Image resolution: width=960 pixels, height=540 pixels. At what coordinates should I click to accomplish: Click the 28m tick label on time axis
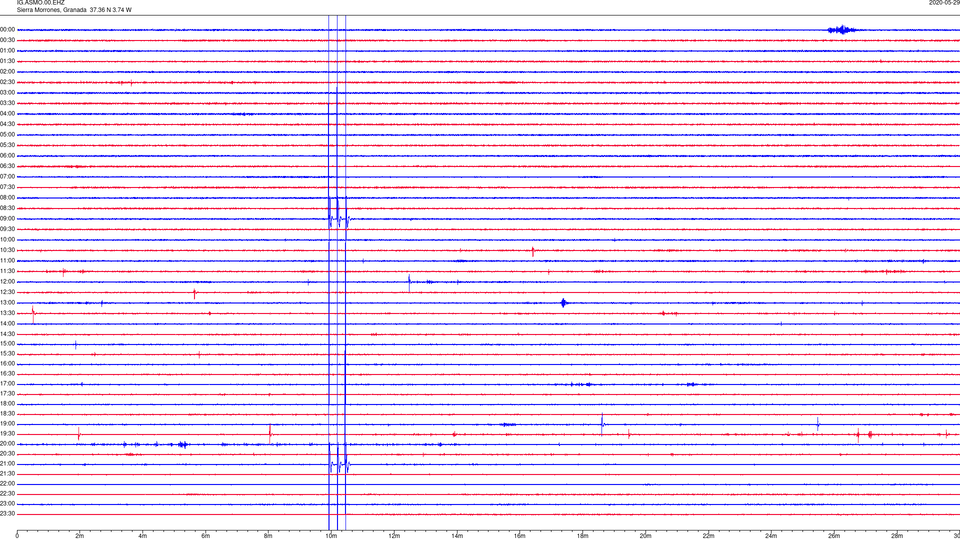(x=897, y=536)
